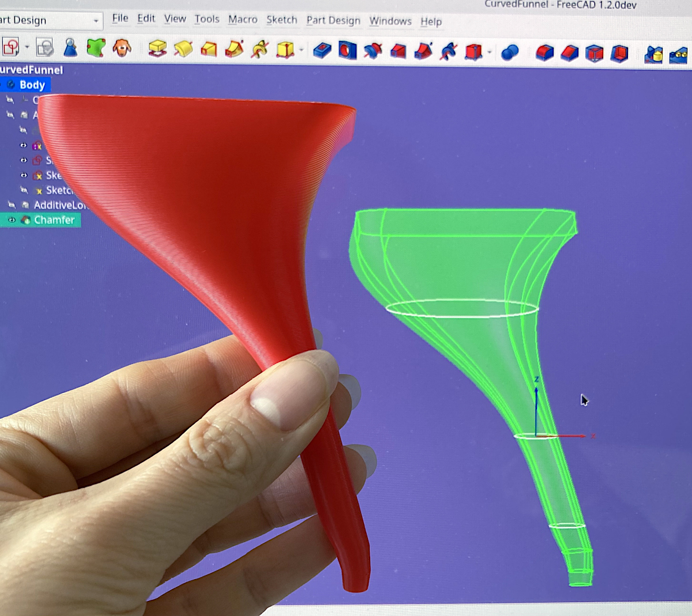Create a green Sub-Shape Binder

point(96,47)
